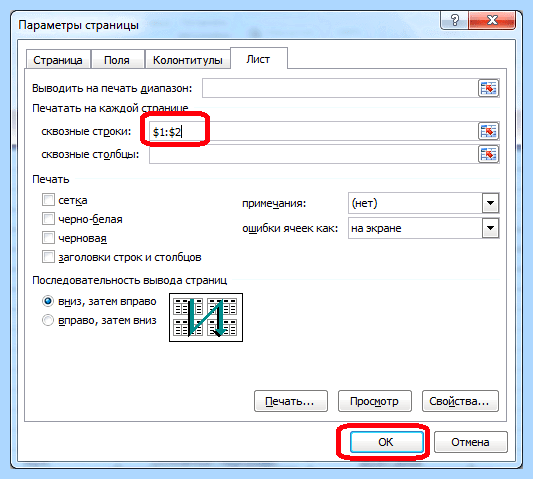This screenshot has height=479, width=533.
Task: Open Свойства... printer properties
Action: [x=460, y=401]
